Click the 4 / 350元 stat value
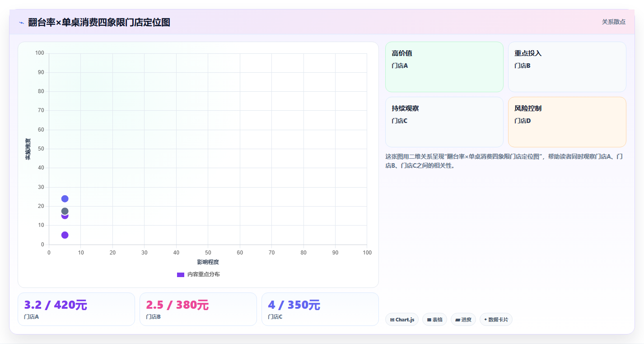 pyautogui.click(x=294, y=305)
